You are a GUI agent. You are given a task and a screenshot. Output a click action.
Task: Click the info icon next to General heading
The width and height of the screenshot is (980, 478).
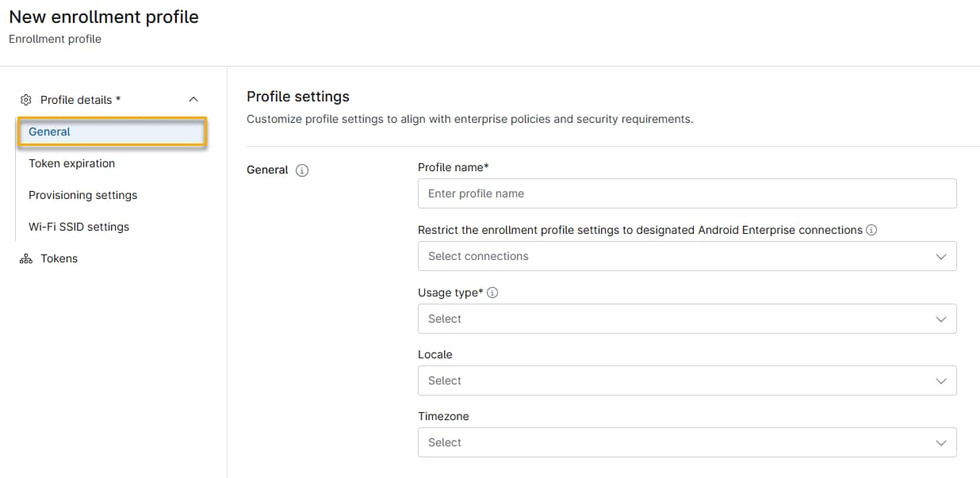[x=304, y=170]
